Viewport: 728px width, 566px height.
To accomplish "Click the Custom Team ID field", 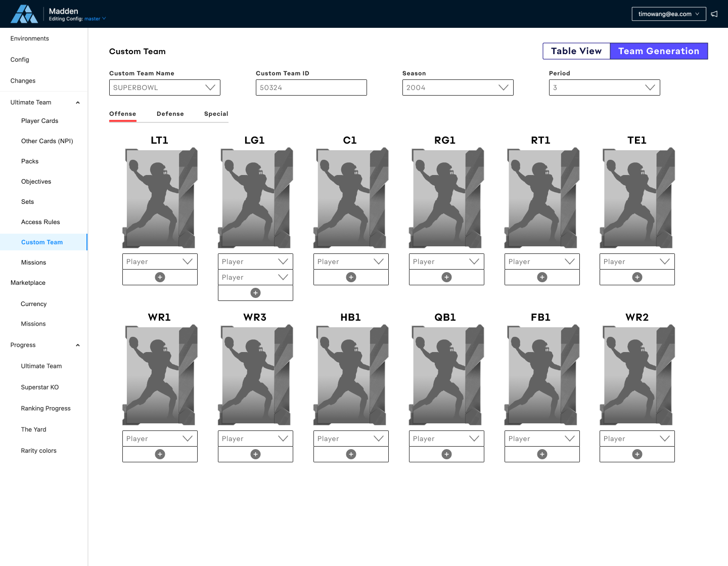I will point(311,88).
